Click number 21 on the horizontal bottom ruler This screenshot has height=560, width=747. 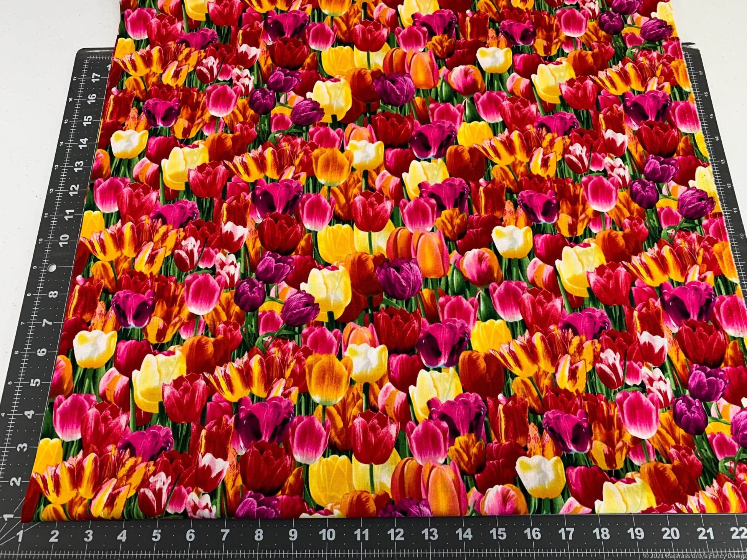705,533
